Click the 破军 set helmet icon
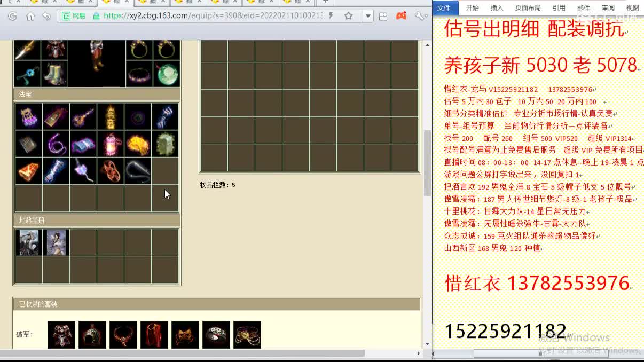644x362 pixels. 92,335
